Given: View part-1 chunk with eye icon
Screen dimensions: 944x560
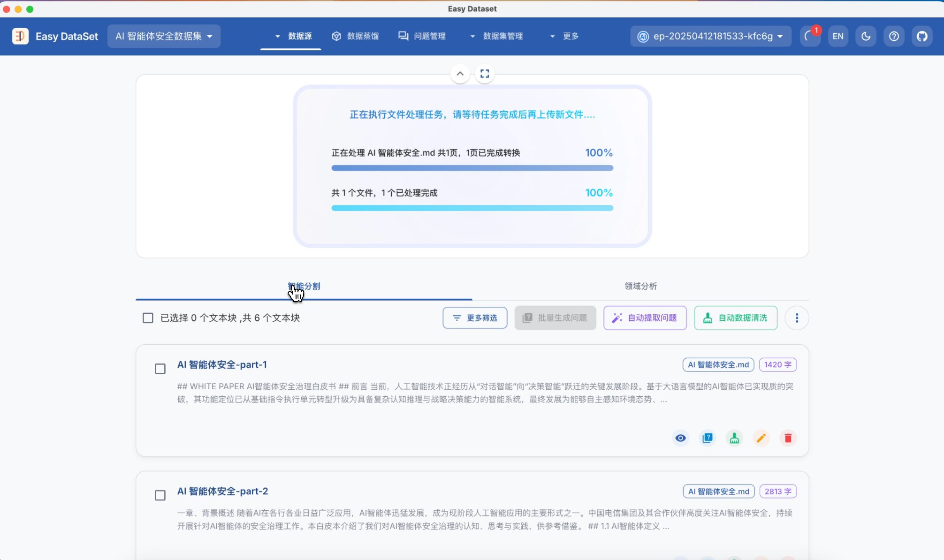Looking at the screenshot, I should pyautogui.click(x=680, y=438).
